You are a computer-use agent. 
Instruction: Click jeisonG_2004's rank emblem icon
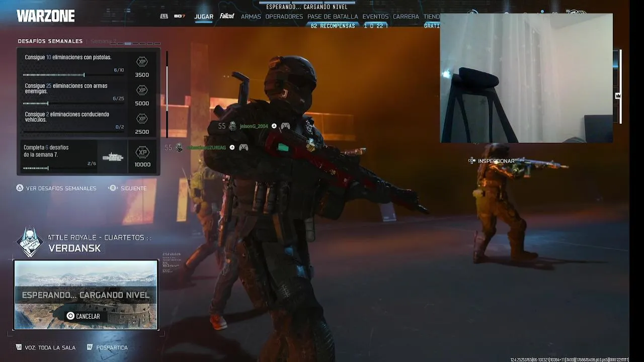(232, 126)
